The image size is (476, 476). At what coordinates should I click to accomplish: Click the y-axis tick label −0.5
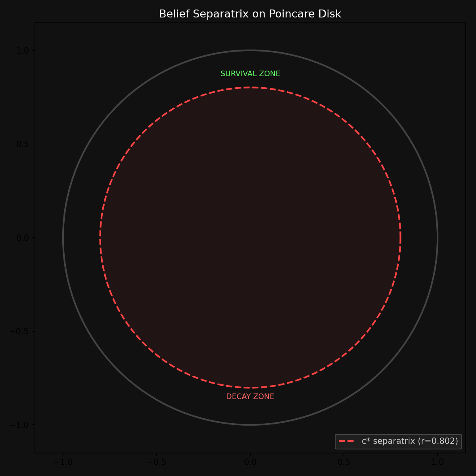(x=21, y=331)
